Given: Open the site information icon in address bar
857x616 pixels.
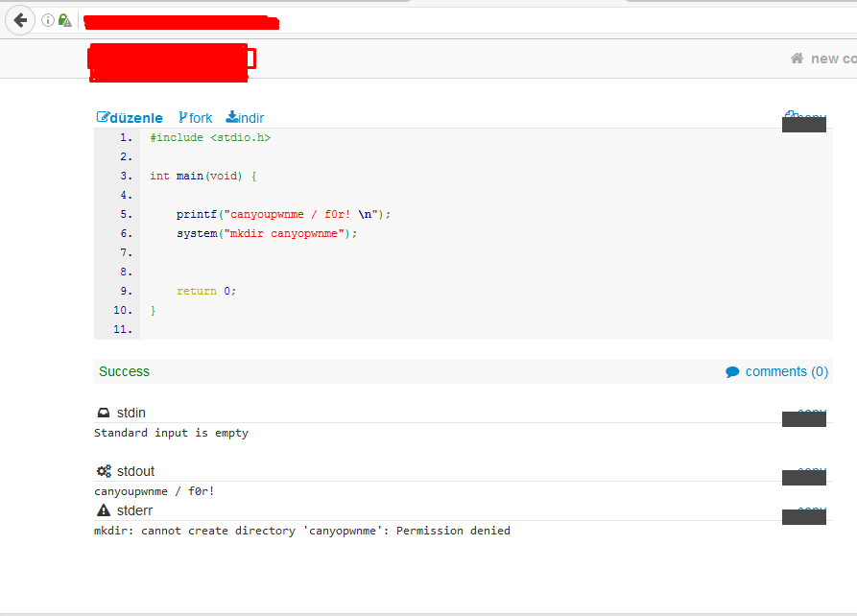Looking at the screenshot, I should click(x=48, y=20).
